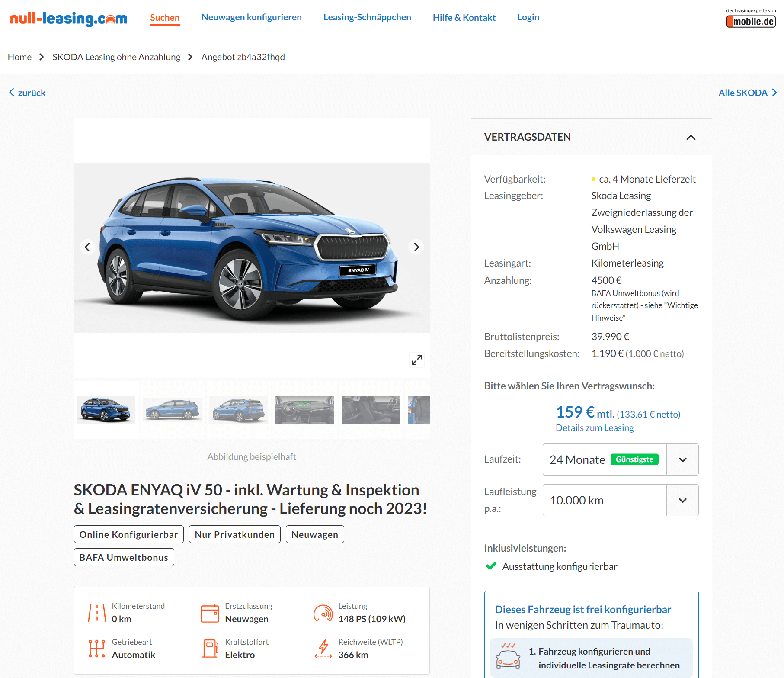Click the Bruttolistenpreis value 39.990 €
The height and width of the screenshot is (678, 784).
coord(610,337)
